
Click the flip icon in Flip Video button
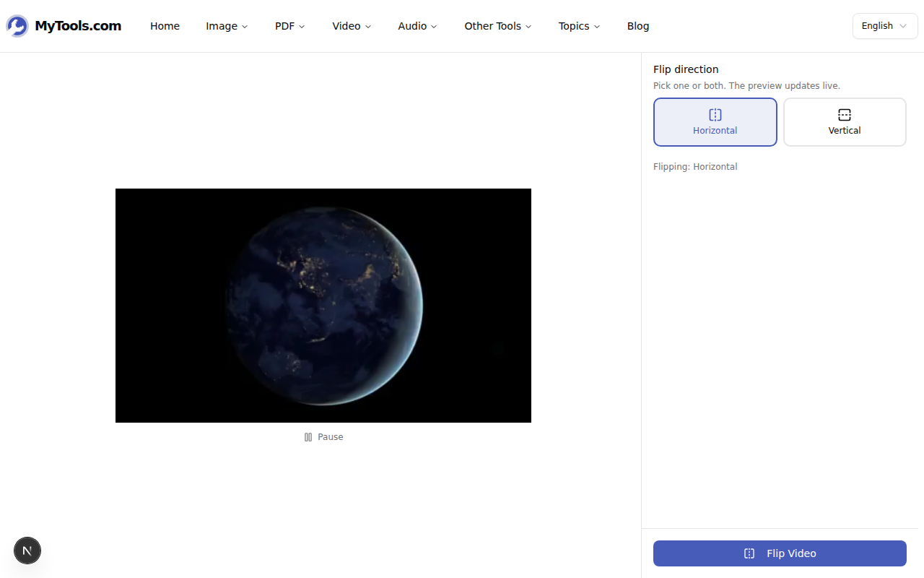(749, 553)
